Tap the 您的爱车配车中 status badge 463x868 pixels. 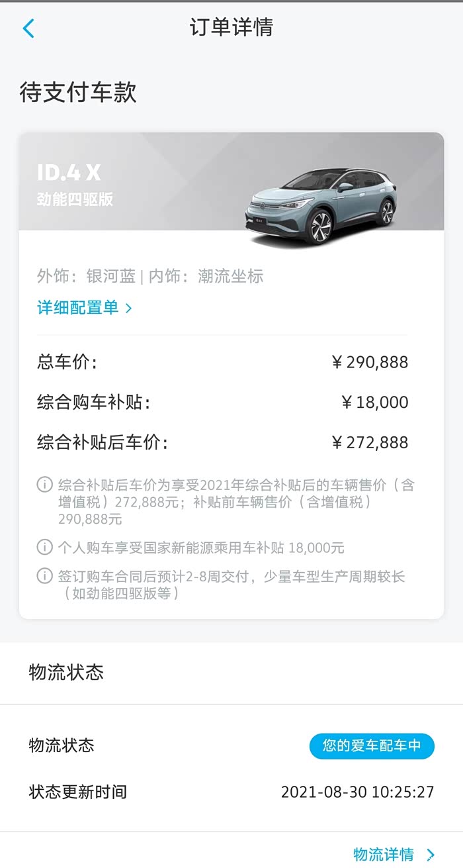tap(372, 746)
